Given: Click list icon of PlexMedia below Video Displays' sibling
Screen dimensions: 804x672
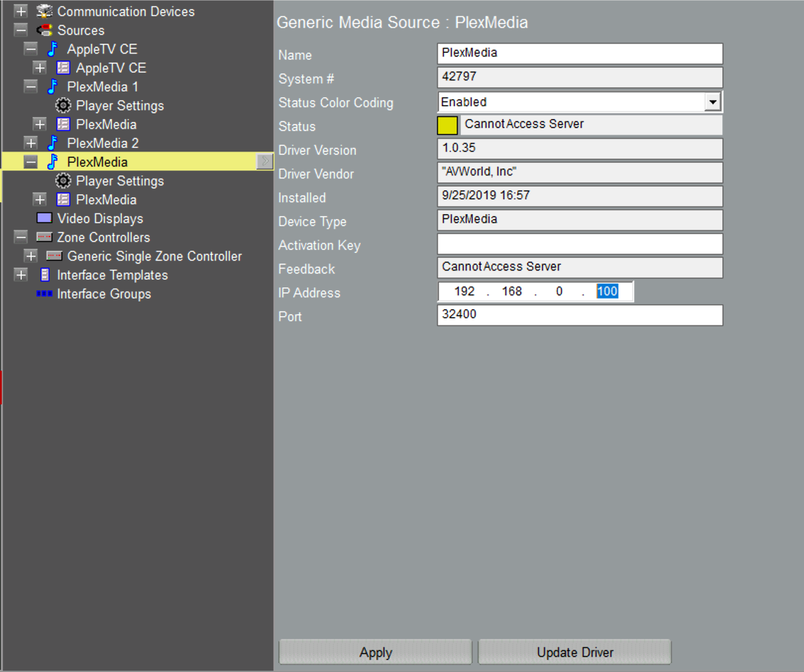Looking at the screenshot, I should 63,199.
